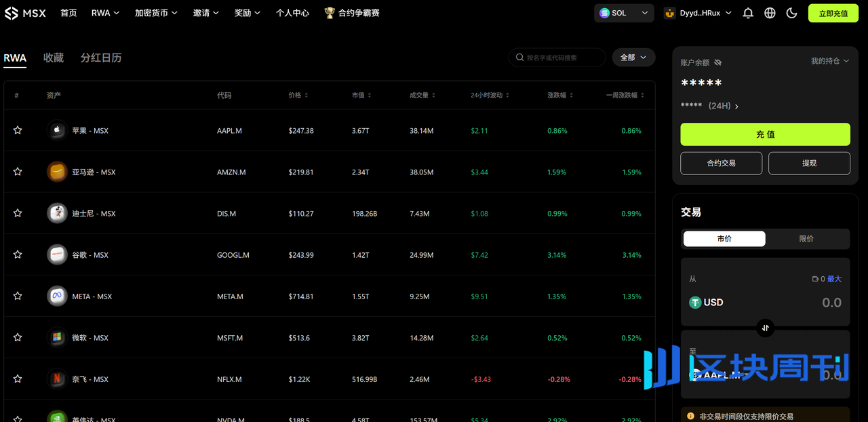Open the 加密货币 menu
This screenshot has height=422, width=868.
156,13
